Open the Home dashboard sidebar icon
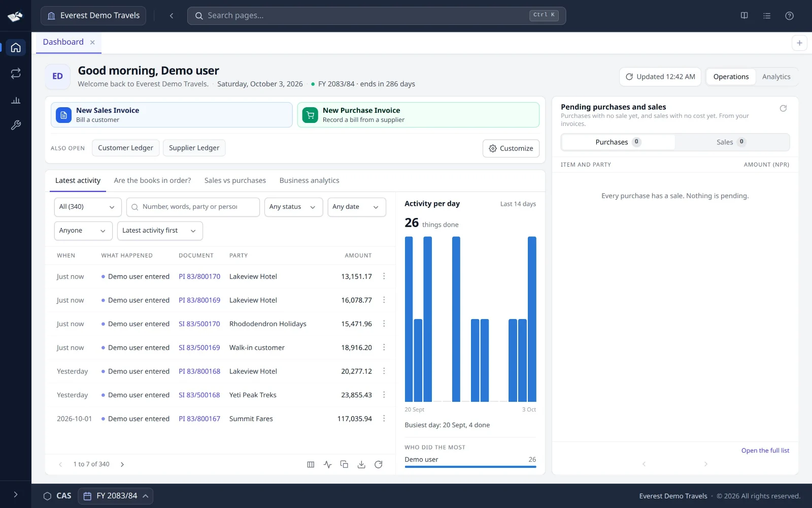The image size is (812, 508). 16,48
